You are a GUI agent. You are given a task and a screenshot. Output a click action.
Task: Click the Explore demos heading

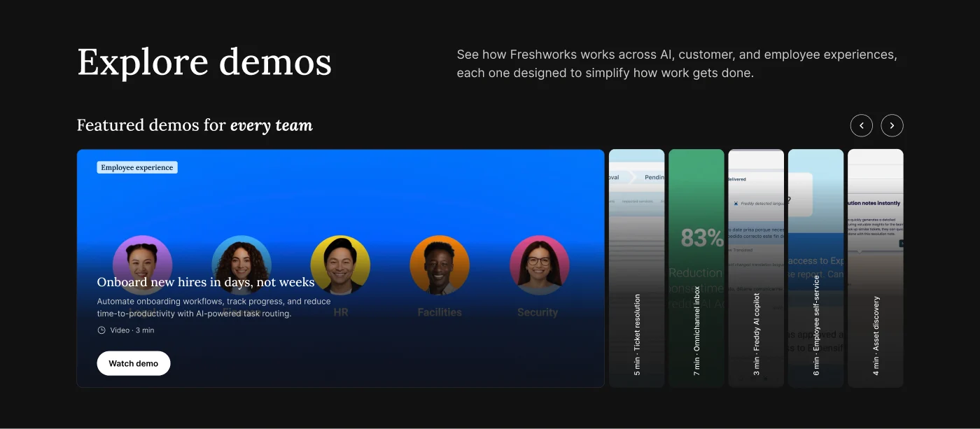[204, 62]
